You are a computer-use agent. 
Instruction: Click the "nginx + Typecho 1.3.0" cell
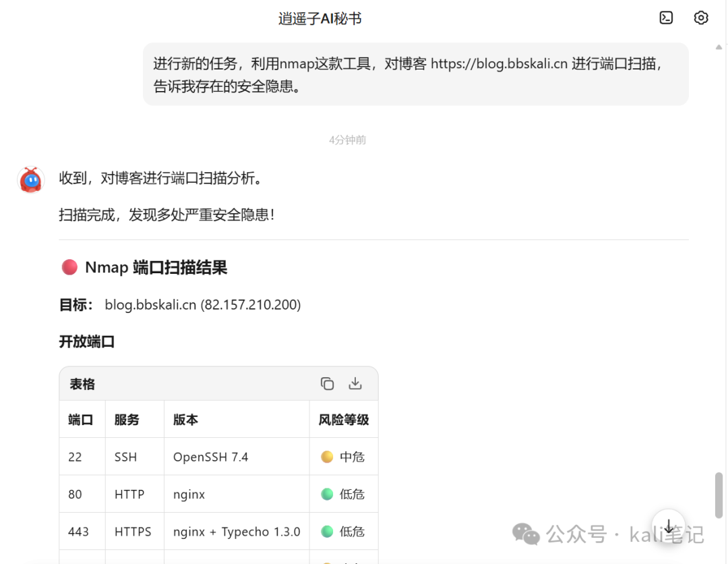237,532
